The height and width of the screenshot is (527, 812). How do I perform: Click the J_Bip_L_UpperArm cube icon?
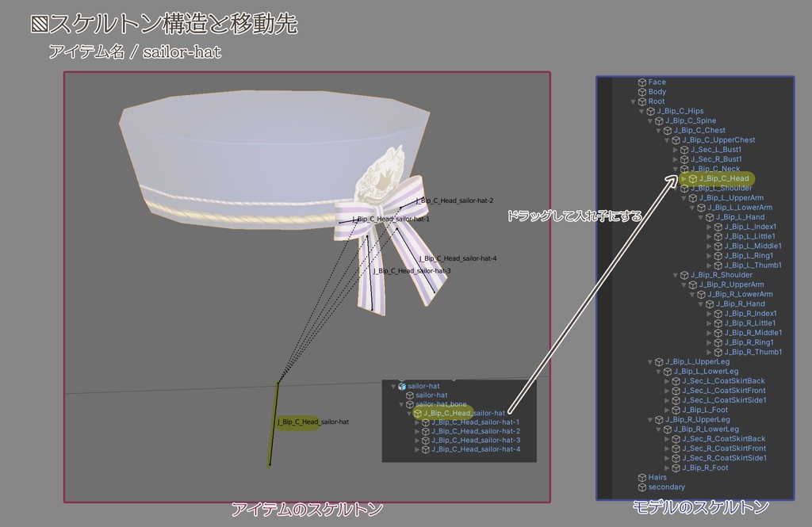point(693,198)
